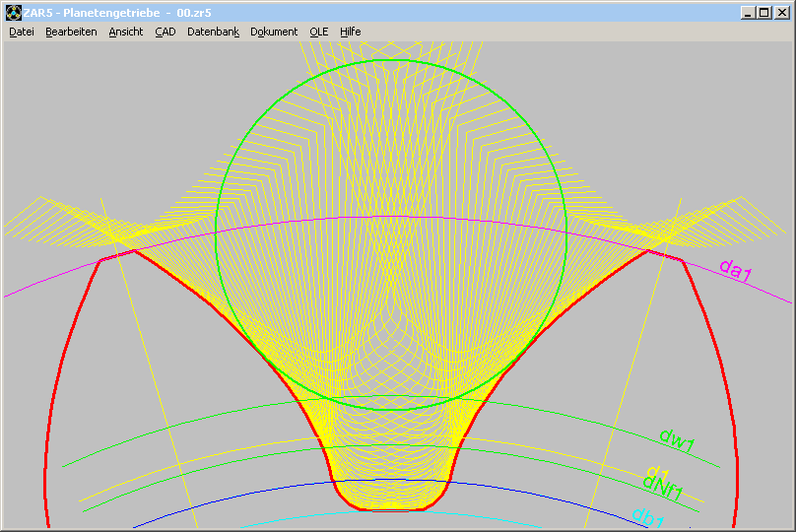Click the magenta da1 tip circle label

[735, 270]
